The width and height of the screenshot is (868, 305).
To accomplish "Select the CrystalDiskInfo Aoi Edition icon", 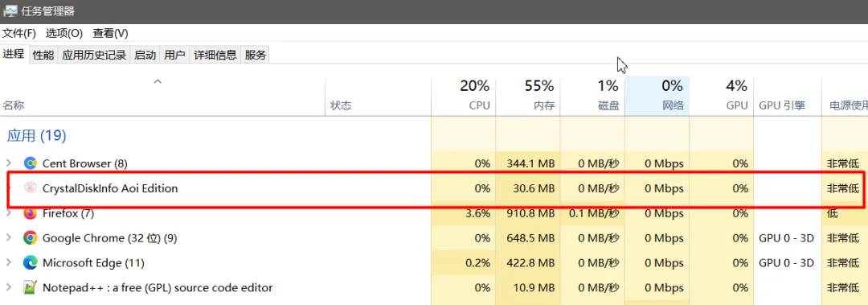I will click(30, 188).
